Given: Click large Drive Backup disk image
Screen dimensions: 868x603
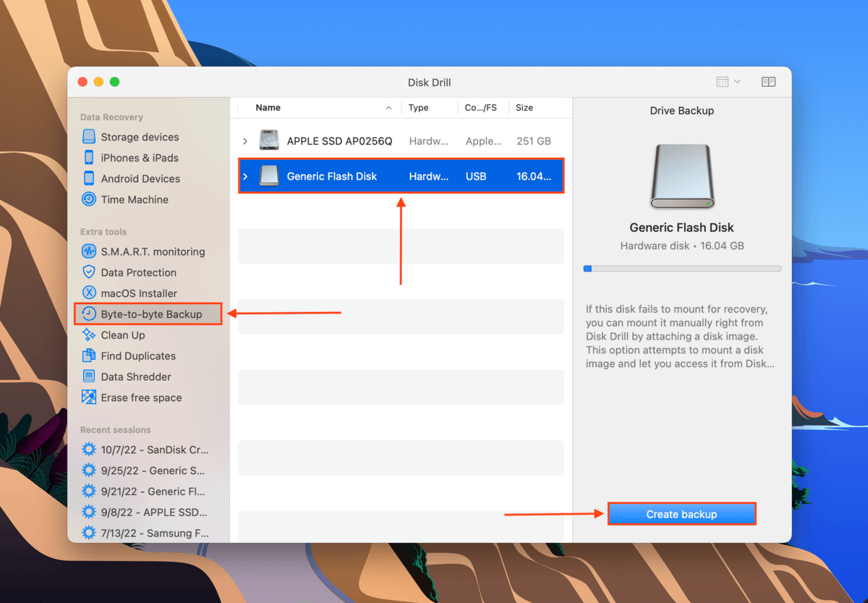Looking at the screenshot, I should point(681,175).
